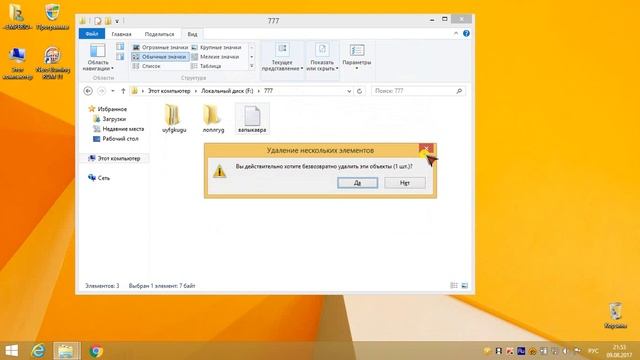This screenshot has height=360, width=640.
Task: Choose Обычные значки layout
Action: click(160, 57)
